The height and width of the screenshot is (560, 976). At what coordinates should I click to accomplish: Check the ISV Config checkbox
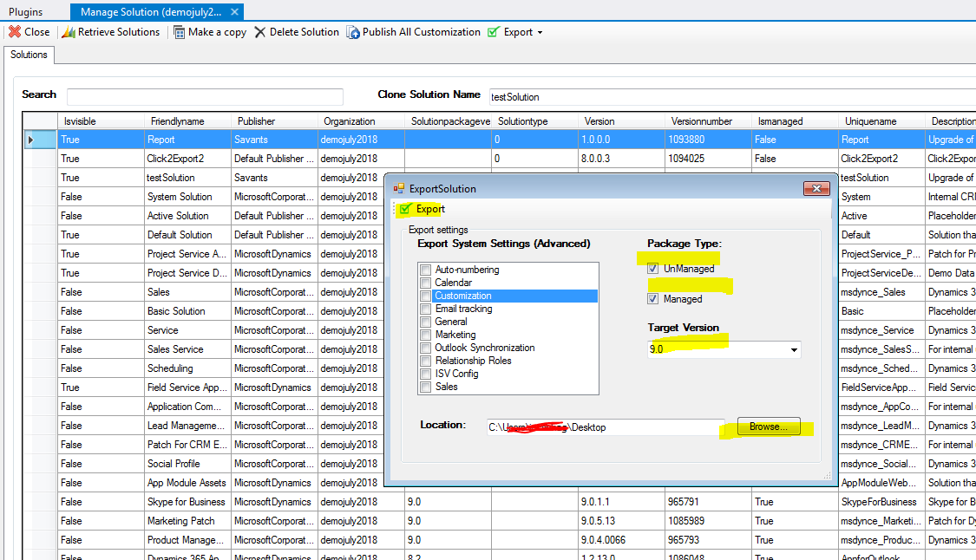(426, 374)
